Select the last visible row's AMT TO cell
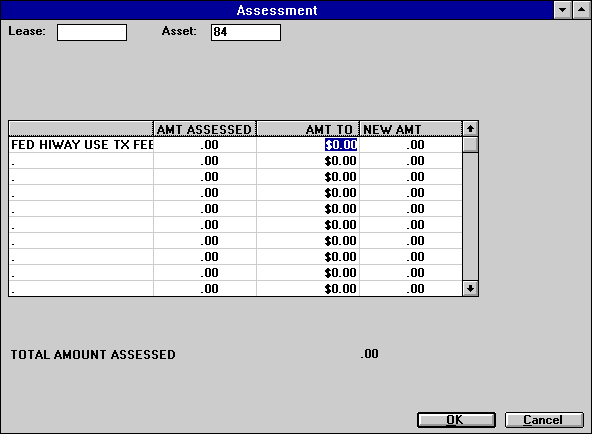Image resolution: width=592 pixels, height=434 pixels. 308,289
